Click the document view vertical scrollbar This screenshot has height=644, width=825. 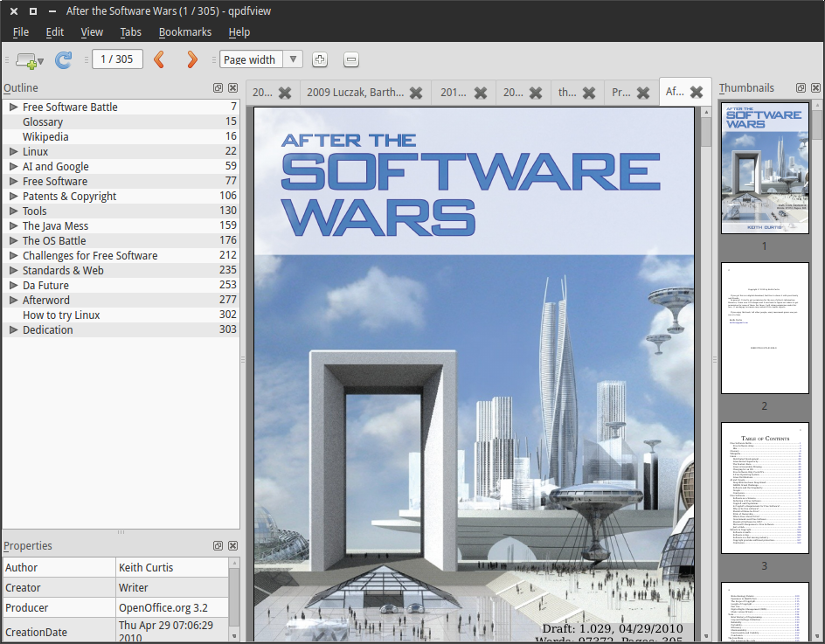coord(706,374)
